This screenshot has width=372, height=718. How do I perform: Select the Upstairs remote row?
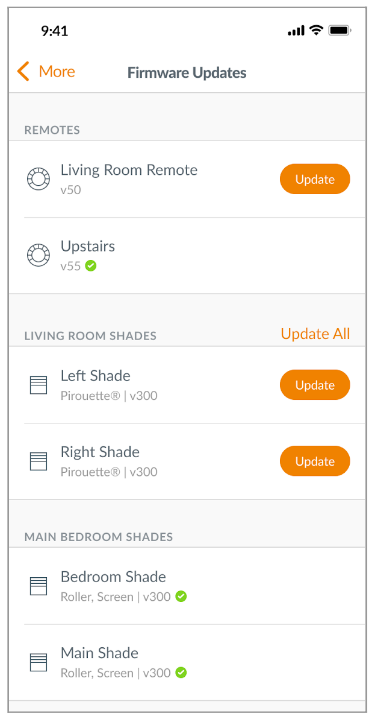pyautogui.click(x=187, y=256)
